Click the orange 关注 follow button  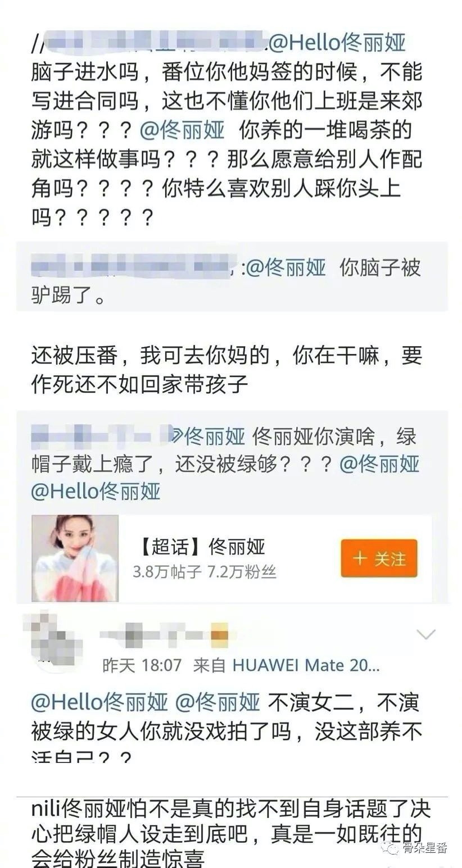coord(379,558)
